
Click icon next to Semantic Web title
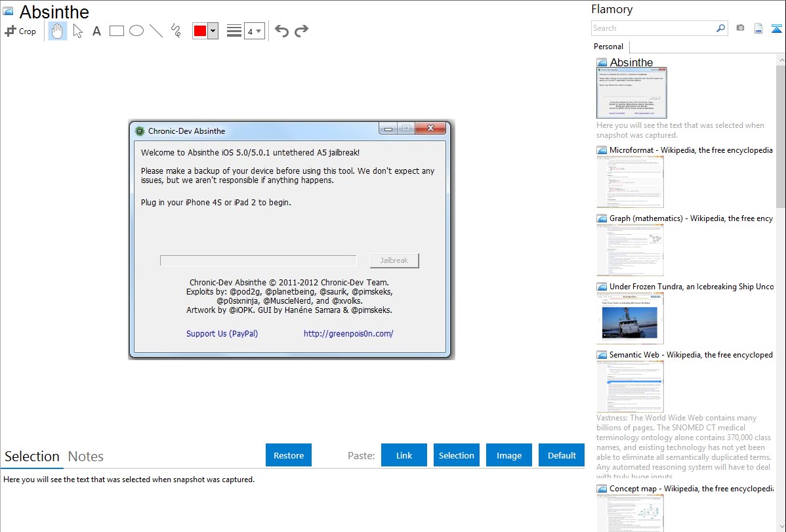(x=602, y=355)
